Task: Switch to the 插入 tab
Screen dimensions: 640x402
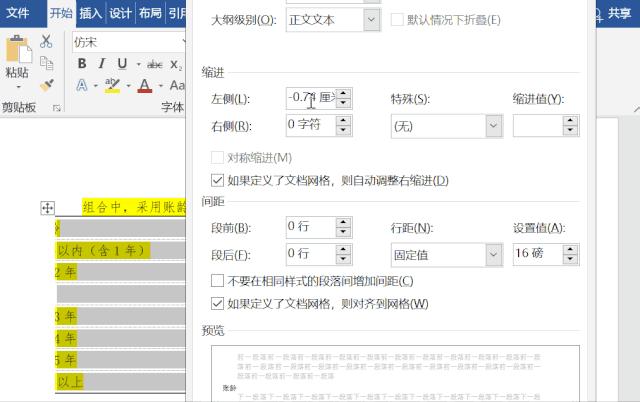Action: (91, 13)
